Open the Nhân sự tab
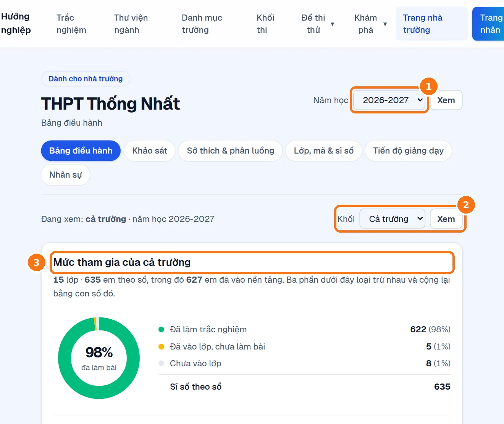The width and height of the screenshot is (504, 424). (65, 175)
